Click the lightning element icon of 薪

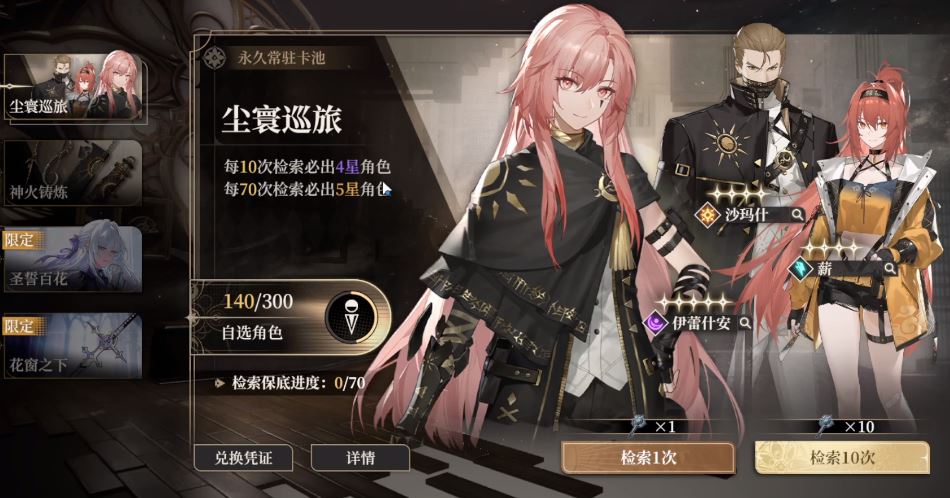tap(800, 269)
